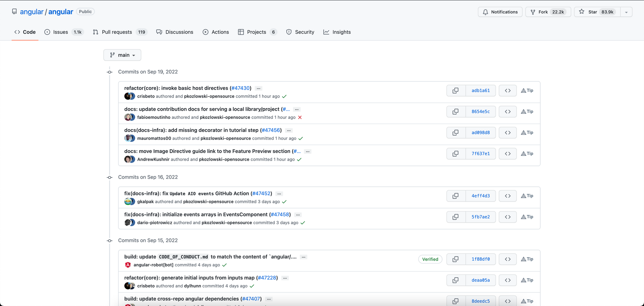Go to Pull requests tab
This screenshot has width=644, height=306.
pyautogui.click(x=120, y=32)
